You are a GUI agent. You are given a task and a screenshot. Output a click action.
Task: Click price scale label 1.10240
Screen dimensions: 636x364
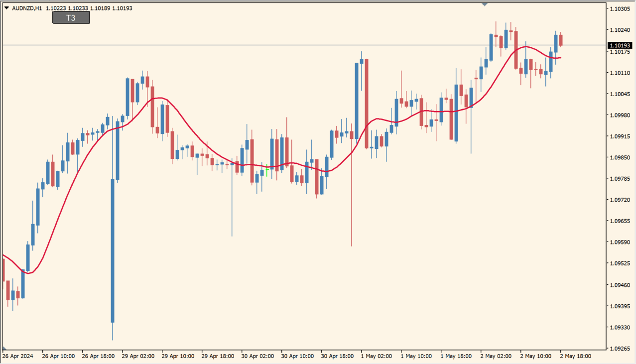[620, 30]
